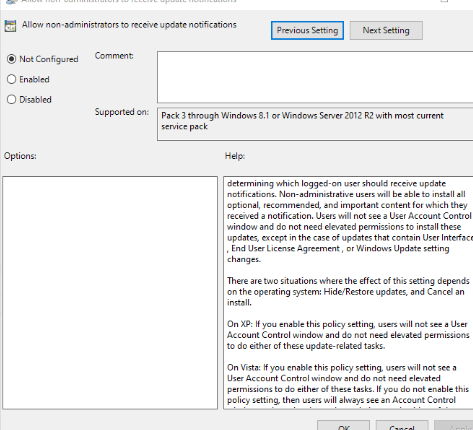The height and width of the screenshot is (430, 473).
Task: Click the 'Options:' label
Action: (20, 156)
